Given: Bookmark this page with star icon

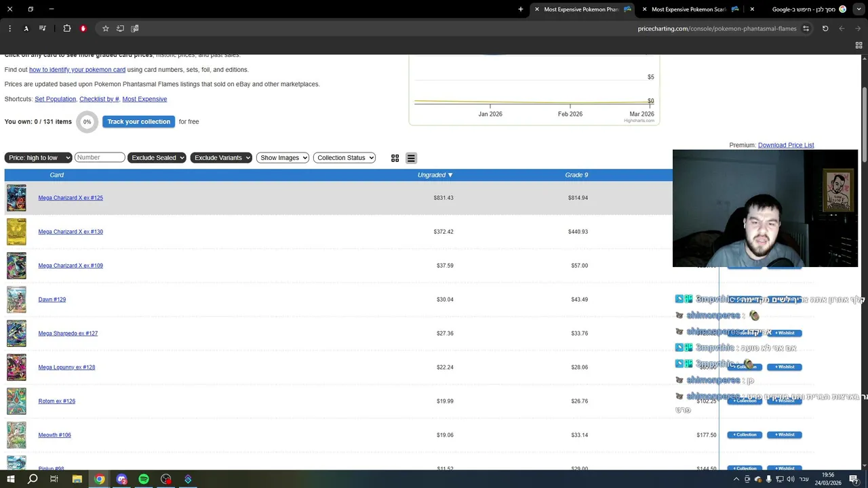Looking at the screenshot, I should click(x=106, y=28).
